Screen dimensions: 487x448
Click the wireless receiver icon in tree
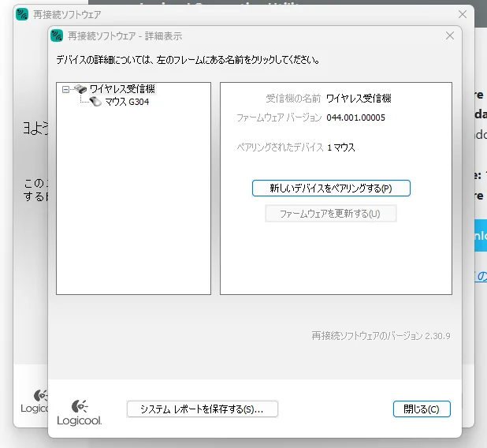coord(80,90)
